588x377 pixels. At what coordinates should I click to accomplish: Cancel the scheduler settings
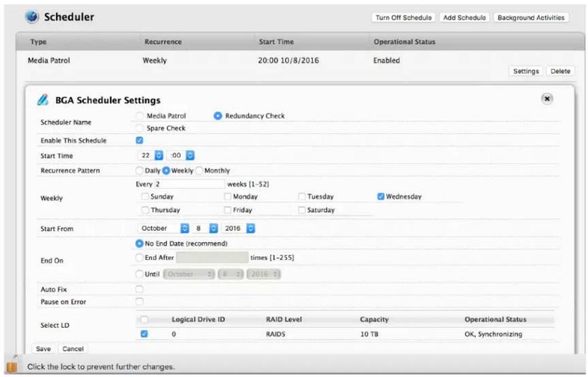pos(73,349)
